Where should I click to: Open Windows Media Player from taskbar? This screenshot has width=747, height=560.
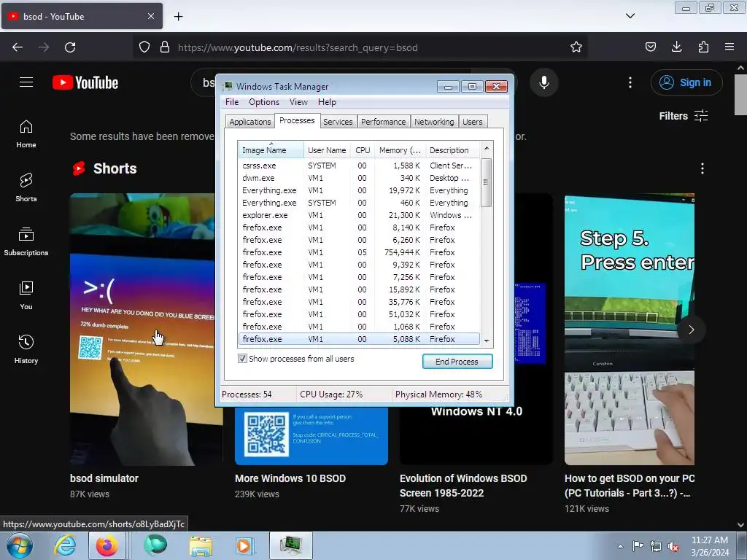point(245,545)
